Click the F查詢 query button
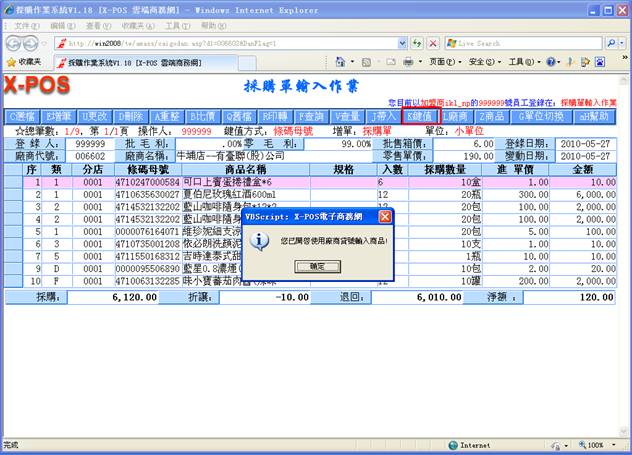Screen dimensions: 632x455 [x=312, y=116]
